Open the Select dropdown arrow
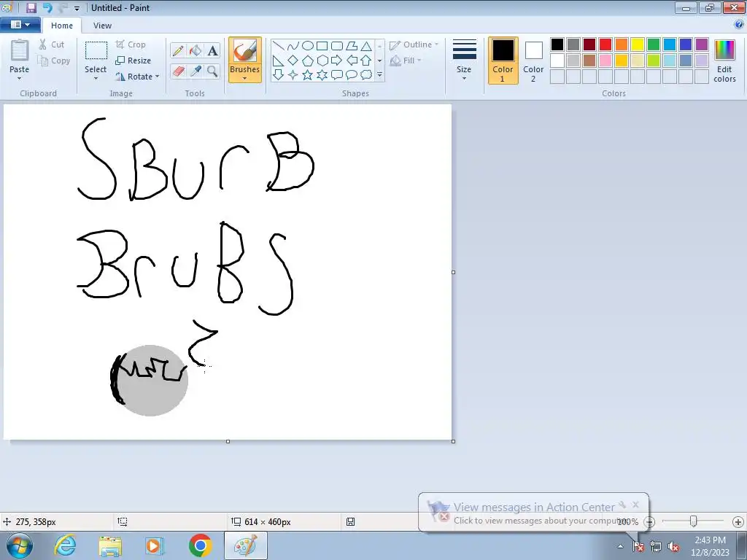Viewport: 747px width, 560px height. point(96,79)
